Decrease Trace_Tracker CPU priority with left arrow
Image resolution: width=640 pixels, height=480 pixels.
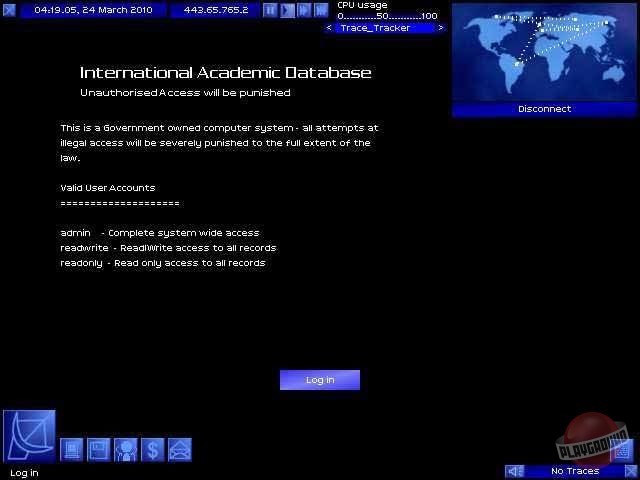[x=329, y=28]
